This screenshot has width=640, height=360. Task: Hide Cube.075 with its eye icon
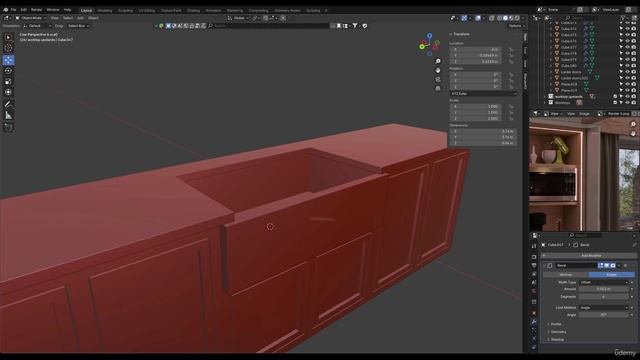tap(627, 35)
